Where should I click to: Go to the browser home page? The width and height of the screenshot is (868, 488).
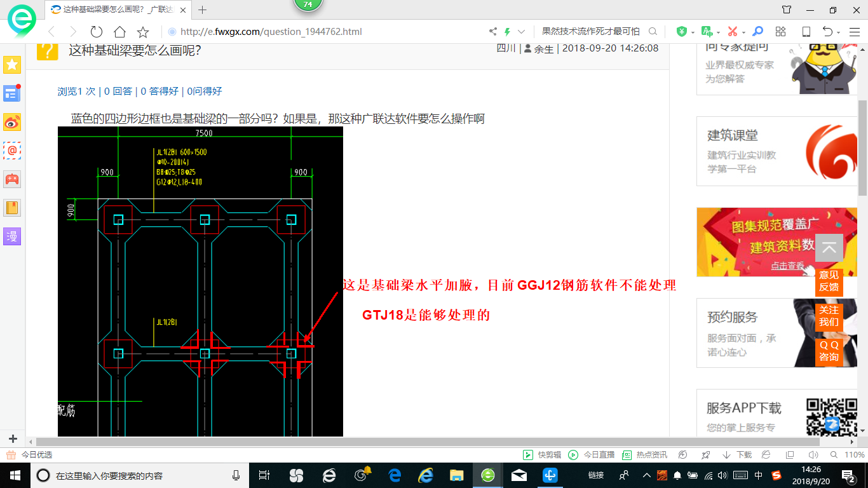coord(119,32)
